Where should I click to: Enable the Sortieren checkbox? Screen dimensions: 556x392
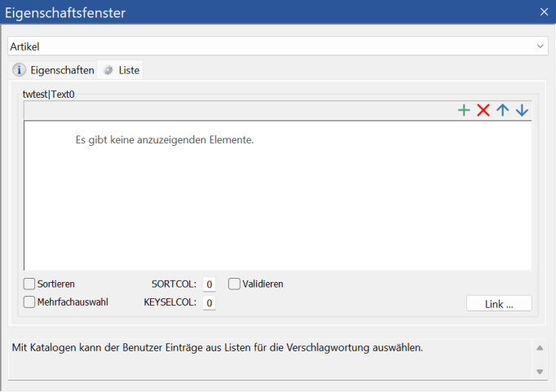[x=30, y=284]
